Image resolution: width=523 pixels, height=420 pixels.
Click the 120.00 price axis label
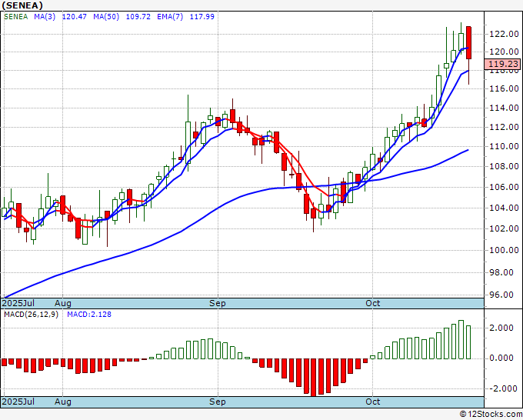[504, 52]
